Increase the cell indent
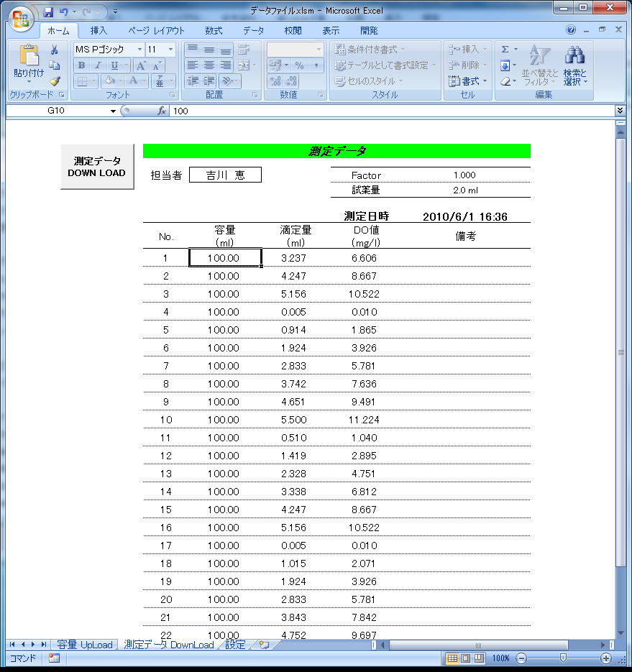 [209, 80]
